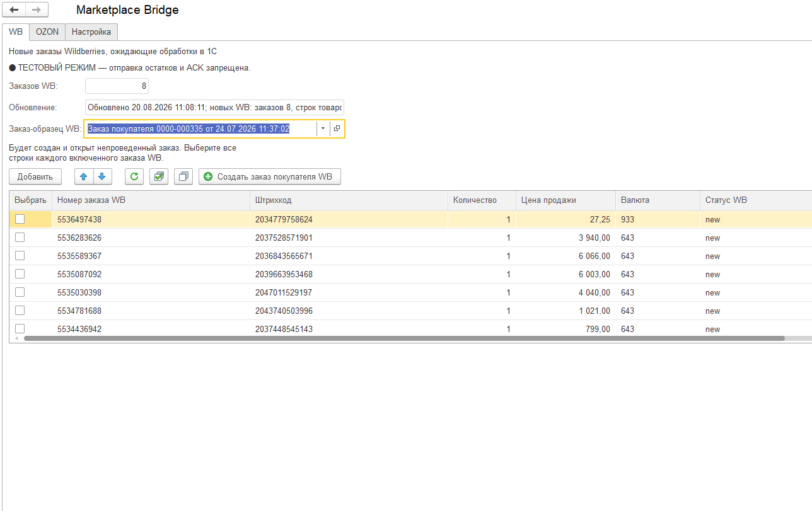Click quantity cell of order 5535030398
The height and width of the screenshot is (511, 812).
coord(482,292)
